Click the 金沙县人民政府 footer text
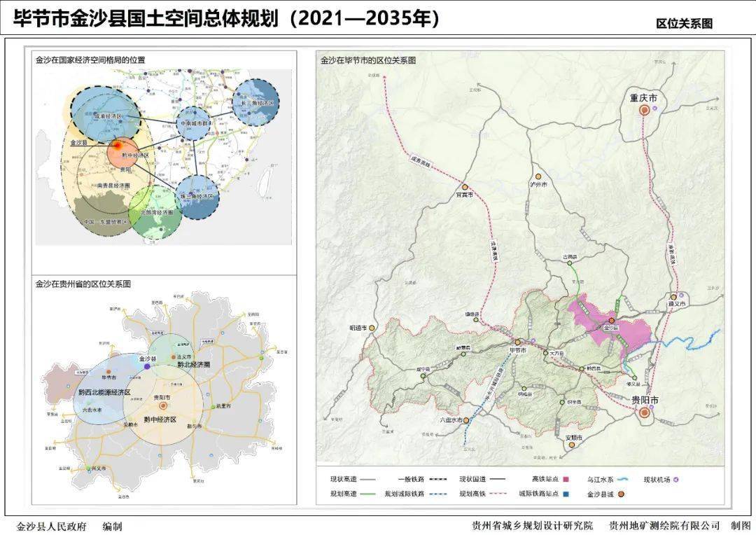Image resolution: width=756 pixels, height=535 pixels. (51, 527)
